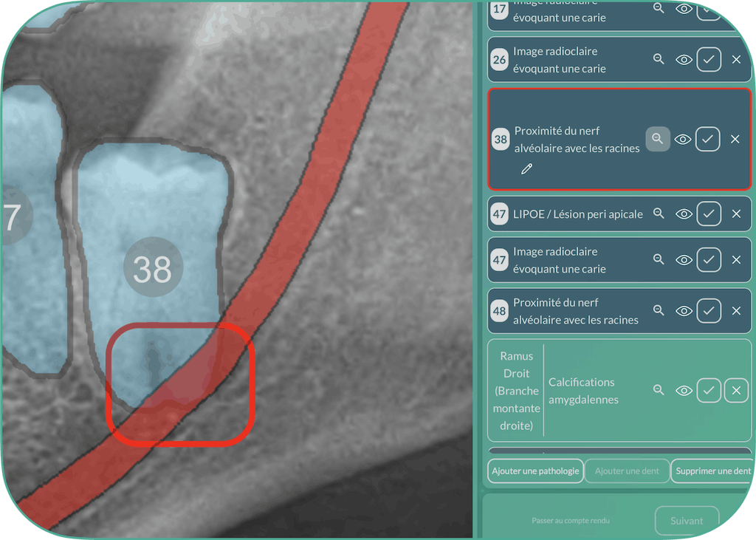Click Supprimer une dent button
The width and height of the screenshot is (756, 540).
(x=712, y=471)
